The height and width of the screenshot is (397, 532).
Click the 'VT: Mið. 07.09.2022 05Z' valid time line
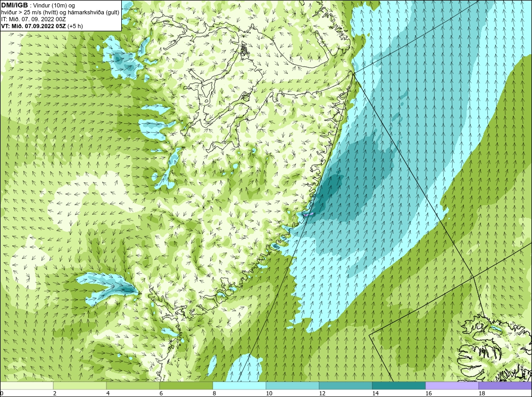tap(34, 26)
